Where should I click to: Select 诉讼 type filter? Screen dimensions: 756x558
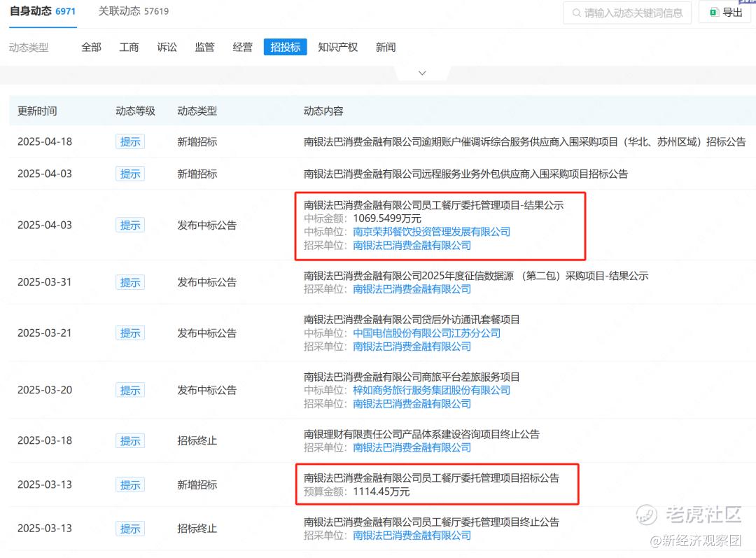click(167, 48)
